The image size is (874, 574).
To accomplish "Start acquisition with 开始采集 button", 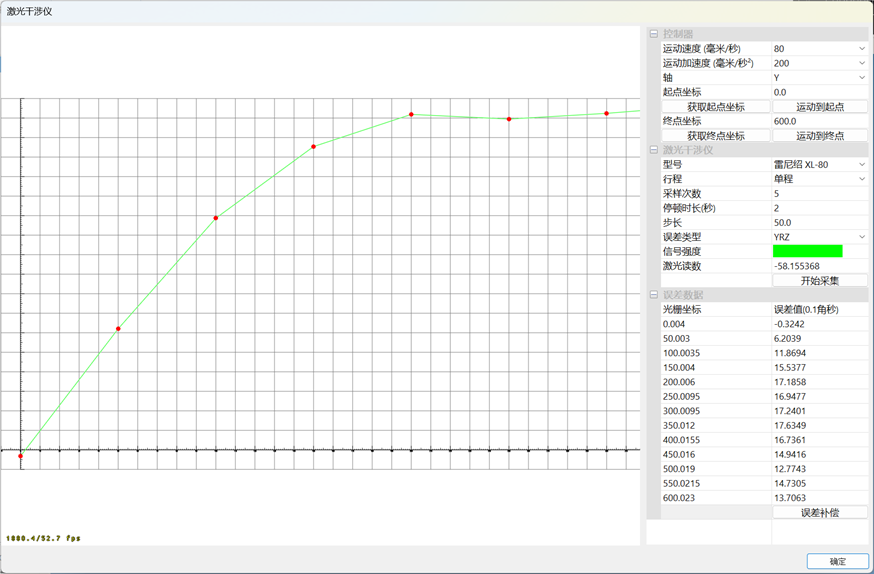I will tap(819, 281).
